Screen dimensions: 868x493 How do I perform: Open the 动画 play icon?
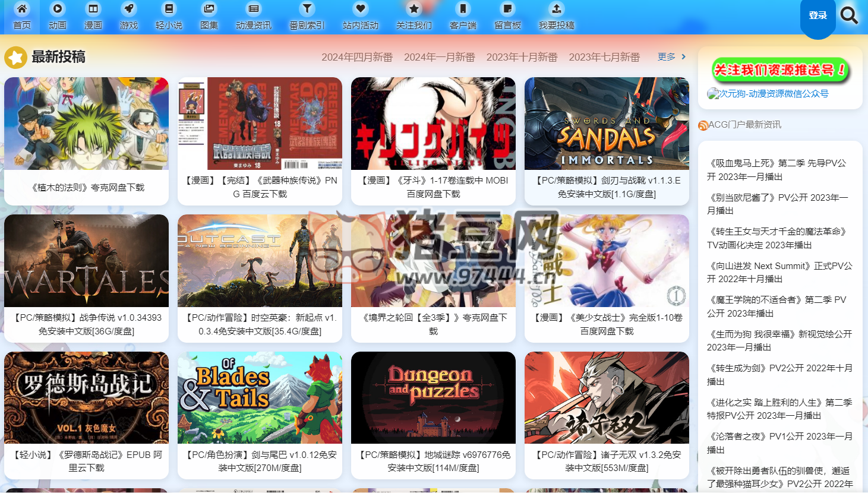click(x=58, y=9)
